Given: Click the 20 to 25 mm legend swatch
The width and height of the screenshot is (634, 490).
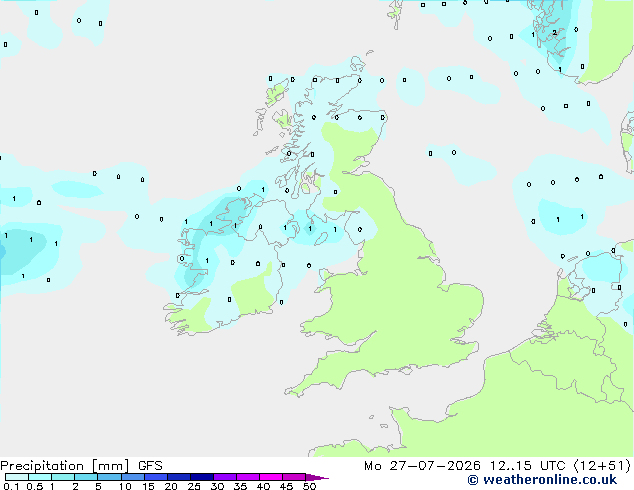Looking at the screenshot, I should pyautogui.click(x=179, y=477).
